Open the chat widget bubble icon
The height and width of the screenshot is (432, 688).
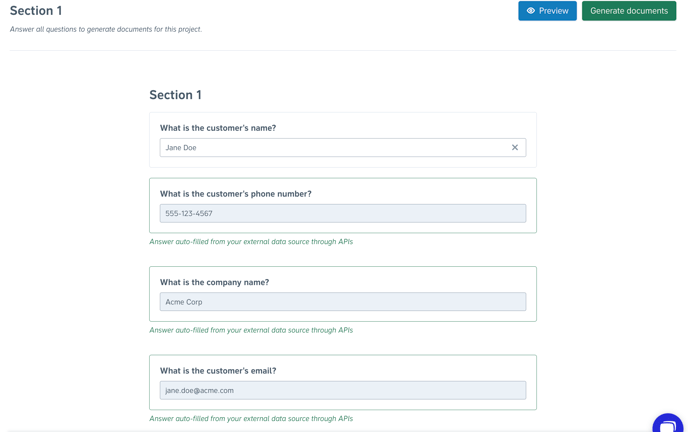(668, 423)
